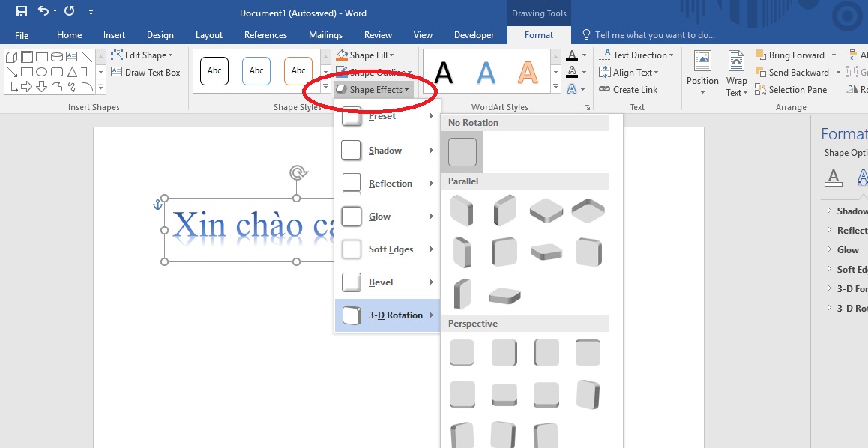This screenshot has width=868, height=448.
Task: Open the Shadow submenu in Shape Effects
Action: [388, 151]
